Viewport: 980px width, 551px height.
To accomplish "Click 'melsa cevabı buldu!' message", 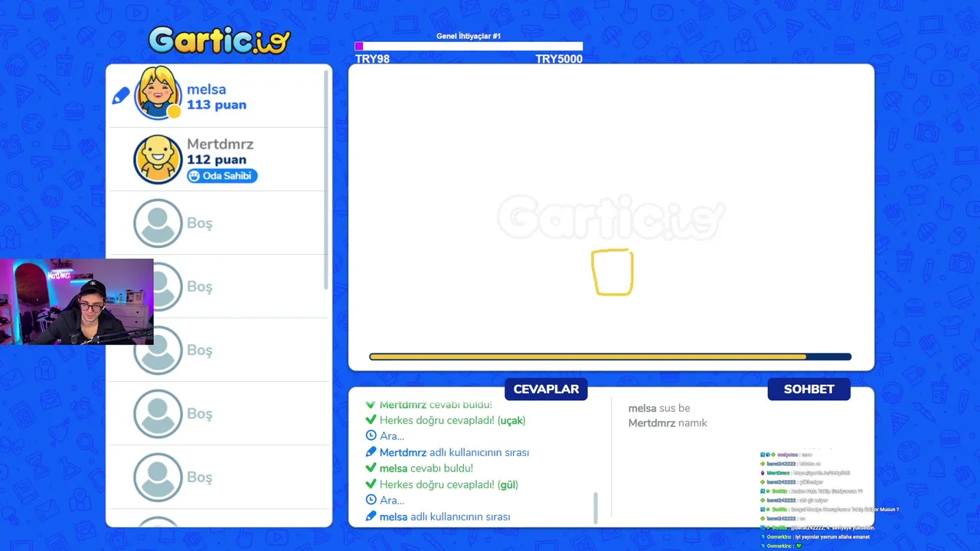I will pyautogui.click(x=426, y=468).
